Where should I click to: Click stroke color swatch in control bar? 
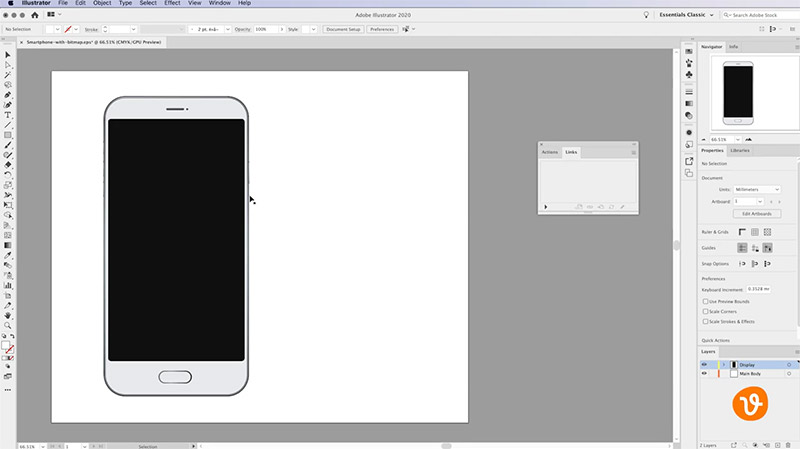(68, 29)
